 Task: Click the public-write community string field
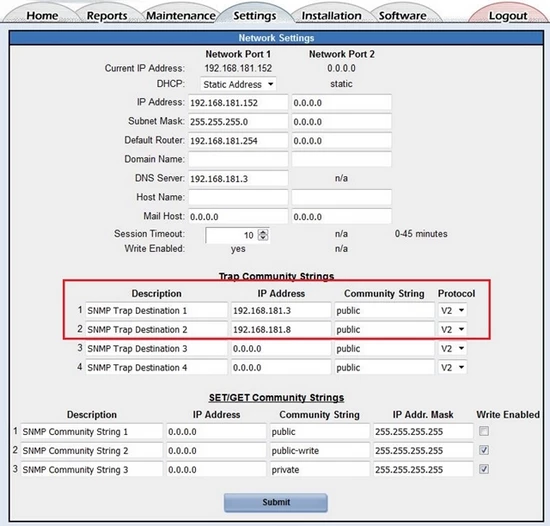[320, 450]
